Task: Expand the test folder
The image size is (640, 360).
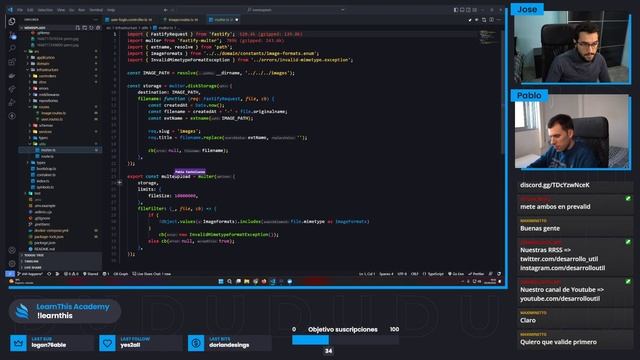Action: click(26, 193)
